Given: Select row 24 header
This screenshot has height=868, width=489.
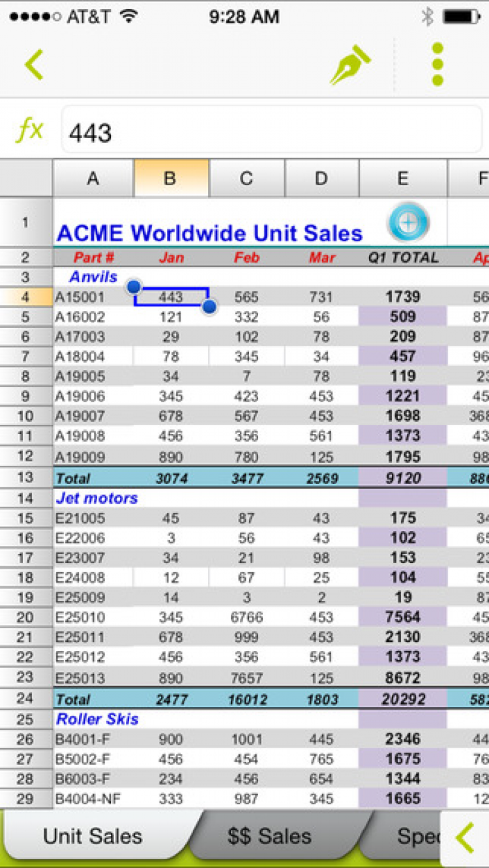Looking at the screenshot, I should pos(26,699).
